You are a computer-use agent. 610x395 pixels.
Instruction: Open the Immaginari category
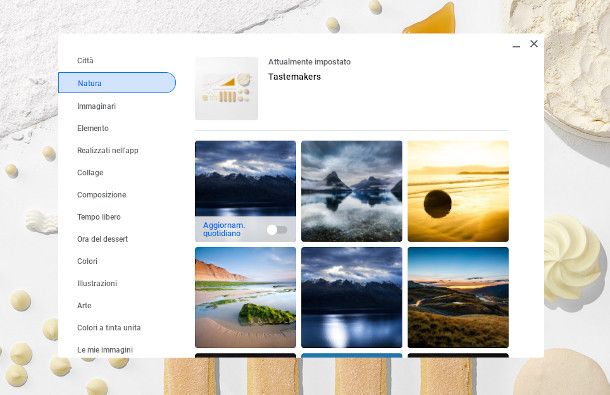96,106
